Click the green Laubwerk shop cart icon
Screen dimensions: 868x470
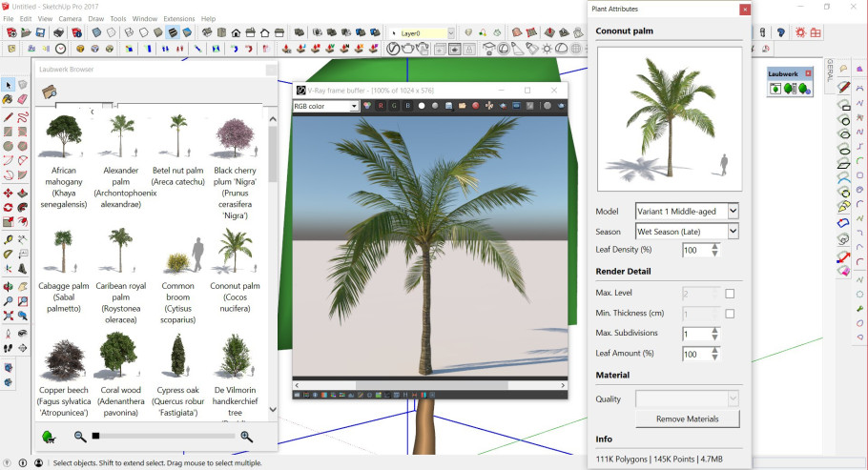tap(49, 438)
